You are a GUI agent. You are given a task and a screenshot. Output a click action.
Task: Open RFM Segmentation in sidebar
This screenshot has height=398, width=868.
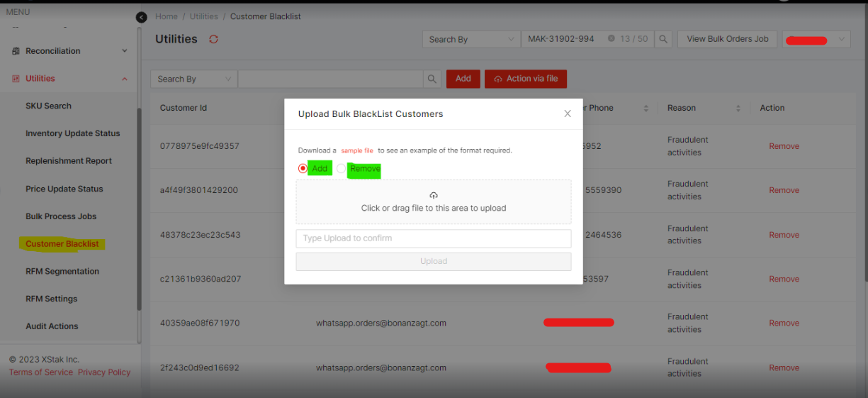[62, 271]
